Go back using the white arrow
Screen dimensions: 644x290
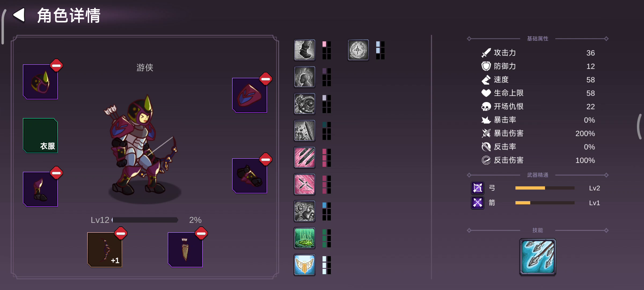tap(19, 15)
